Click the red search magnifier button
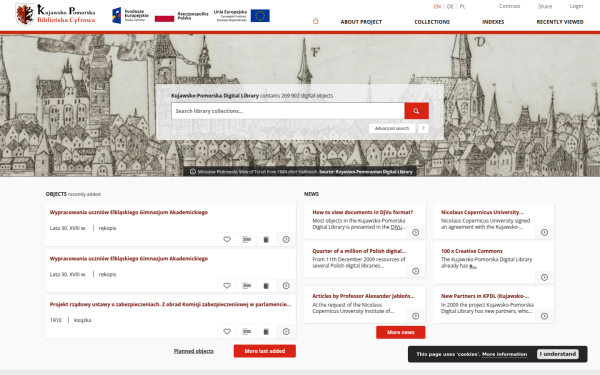Viewport: 600px width, 375px height. point(416,111)
